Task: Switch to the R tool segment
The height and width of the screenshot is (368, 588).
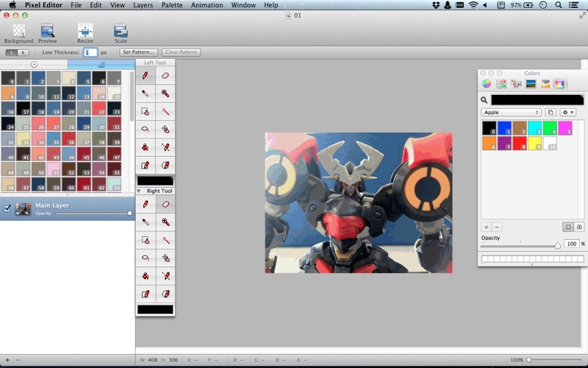Action: [x=24, y=52]
